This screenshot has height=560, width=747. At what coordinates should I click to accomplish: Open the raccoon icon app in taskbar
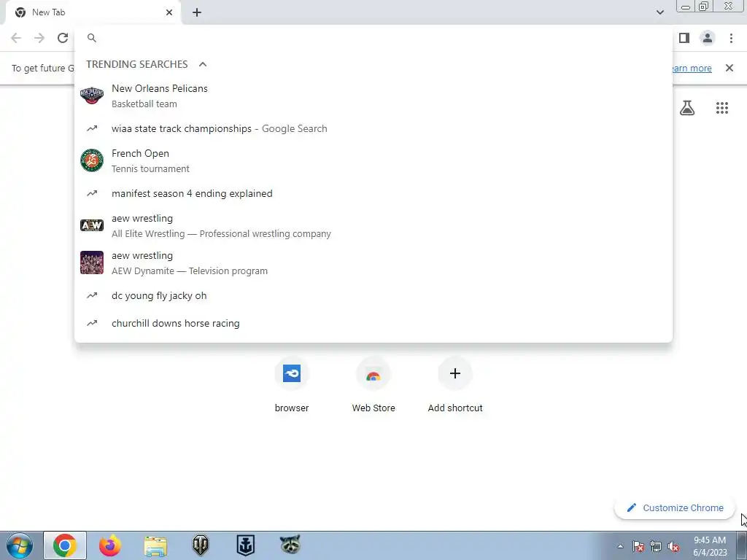point(290,545)
